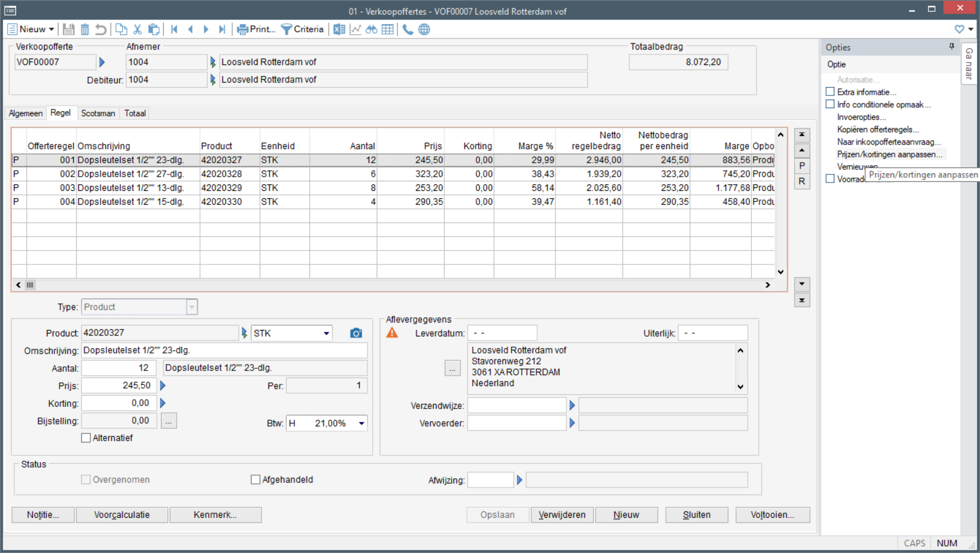Image resolution: width=980 pixels, height=553 pixels.
Task: Open the STK unit dropdown
Action: click(326, 334)
